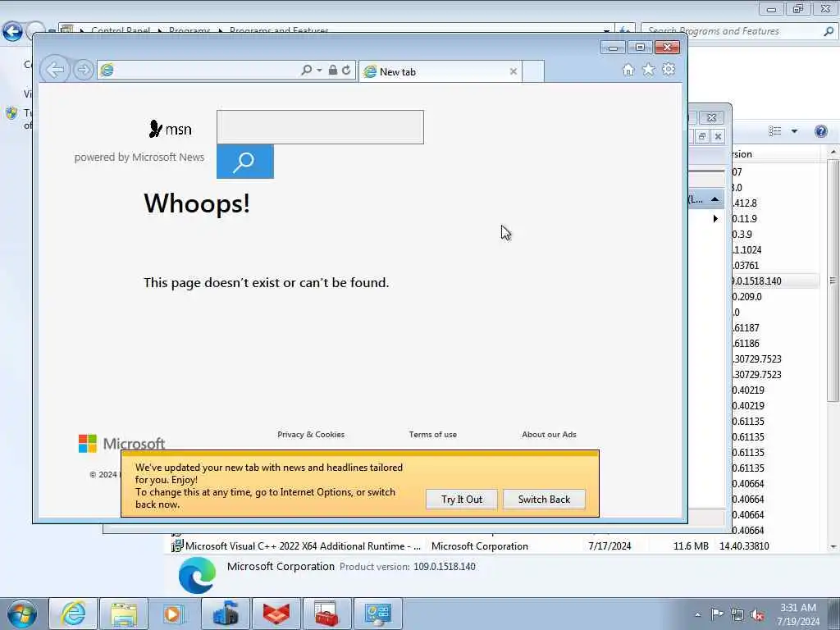Image resolution: width=840 pixels, height=630 pixels.
Task: Click the 7/17/2024 installed date cell
Action: point(609,546)
